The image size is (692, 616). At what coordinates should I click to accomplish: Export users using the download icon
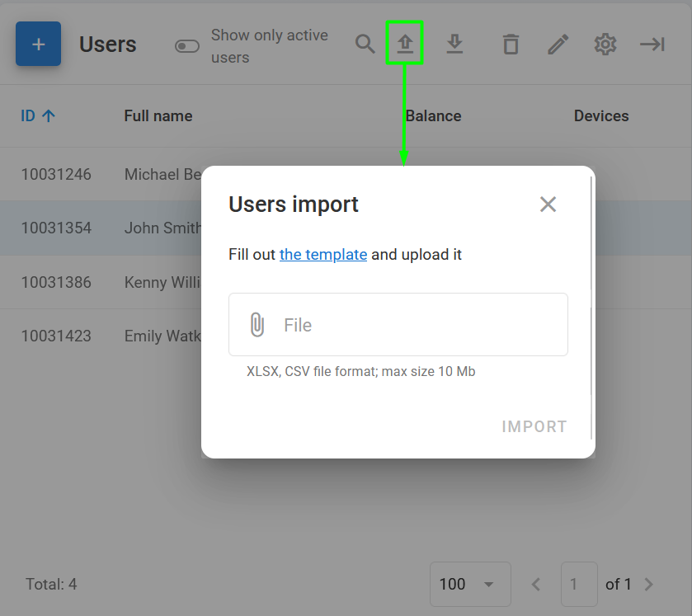pyautogui.click(x=454, y=45)
